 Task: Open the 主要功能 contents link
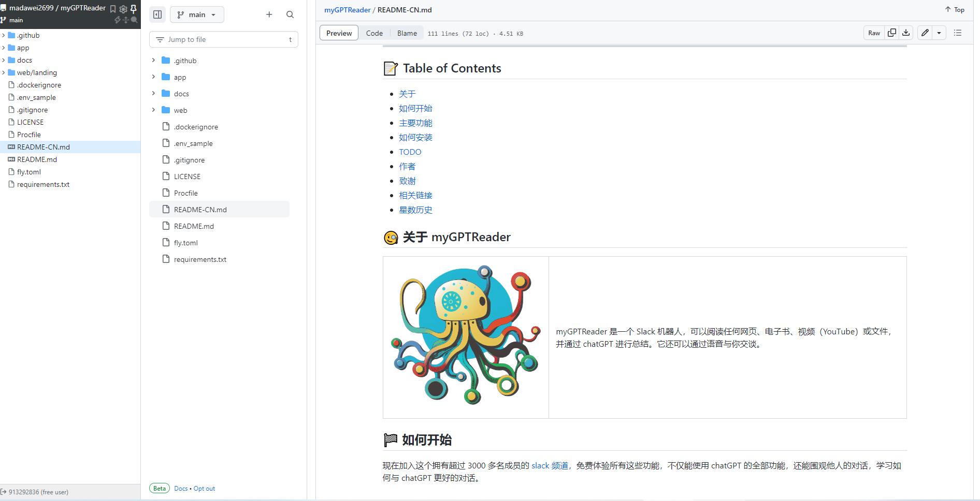point(415,123)
